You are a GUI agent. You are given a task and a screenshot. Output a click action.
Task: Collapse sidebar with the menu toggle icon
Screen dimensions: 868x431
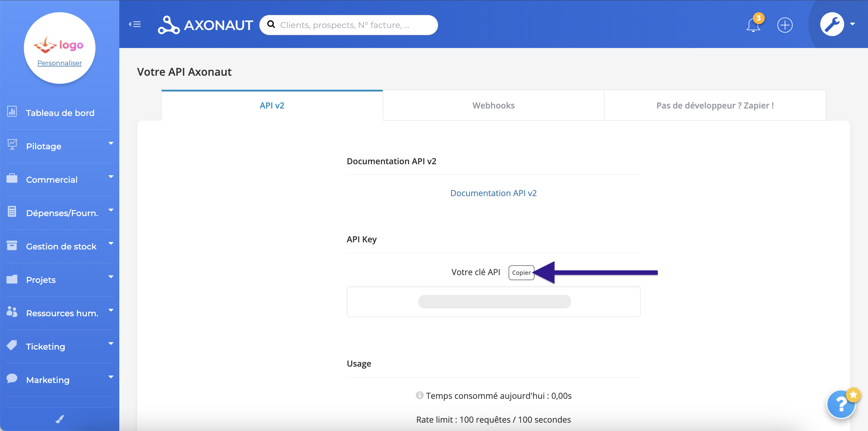[135, 24]
